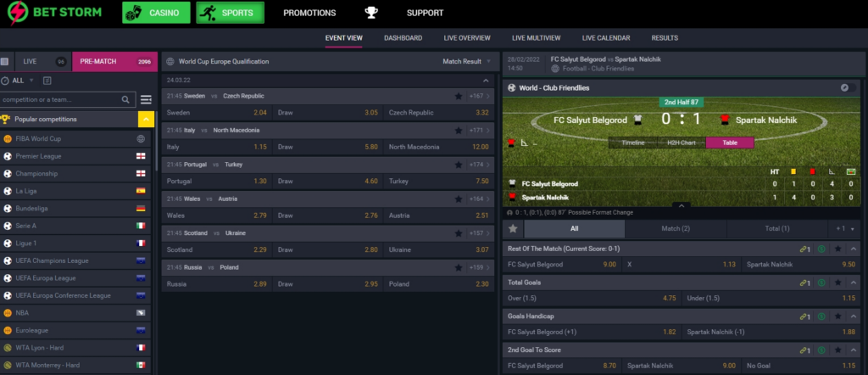
Task: Click the link icon on Goals Handicap
Action: tap(805, 316)
